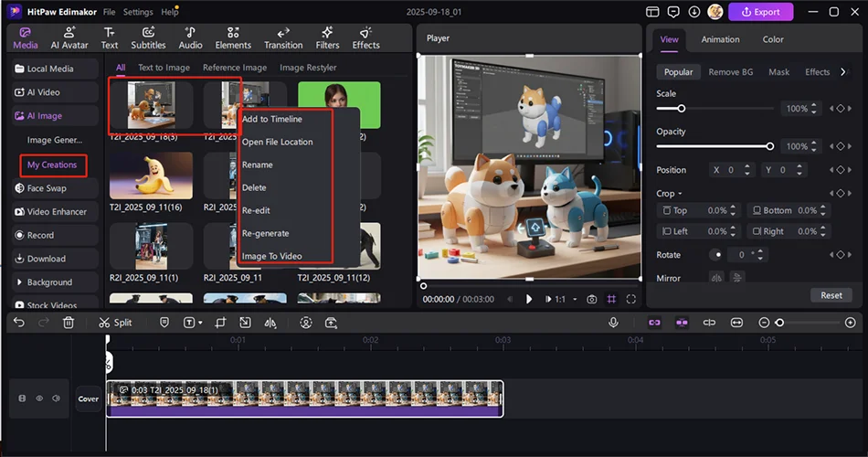The width and height of the screenshot is (868, 457).
Task: Expand the Crop options arrow
Action: tap(680, 194)
